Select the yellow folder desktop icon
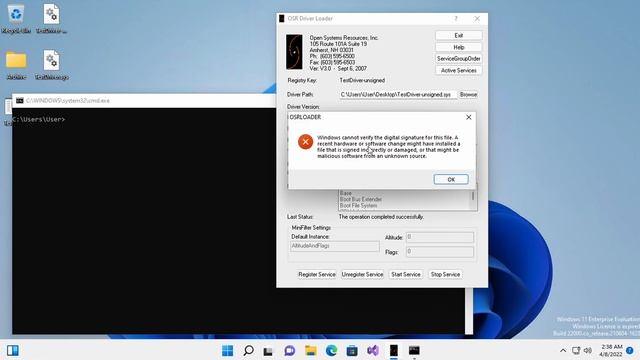Image resolution: width=640 pixels, height=360 pixels. point(16,64)
